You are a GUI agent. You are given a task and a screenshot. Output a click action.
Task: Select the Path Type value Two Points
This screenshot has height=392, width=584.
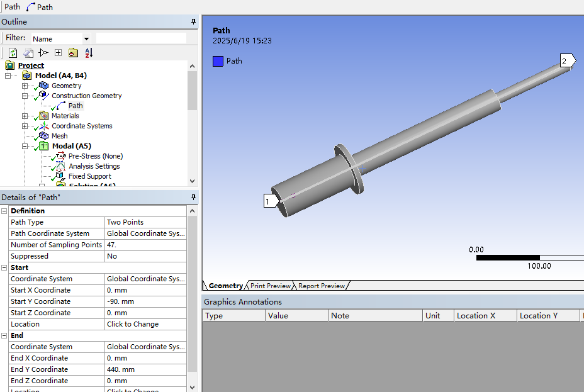point(145,222)
